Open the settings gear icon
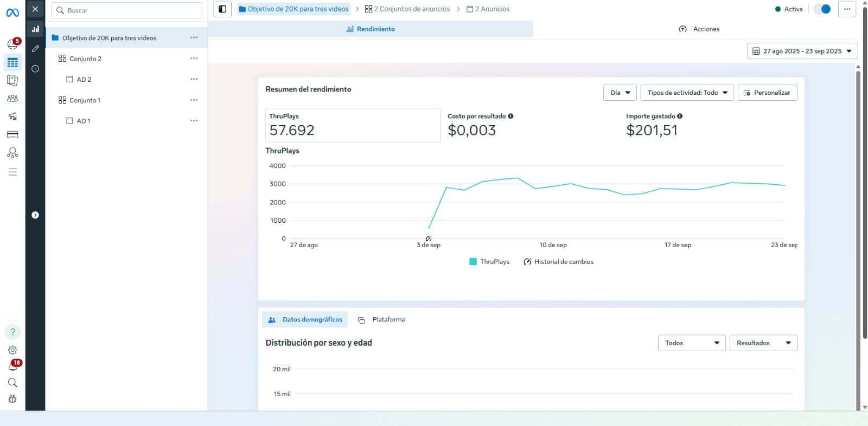This screenshot has height=426, width=868. pos(12,350)
